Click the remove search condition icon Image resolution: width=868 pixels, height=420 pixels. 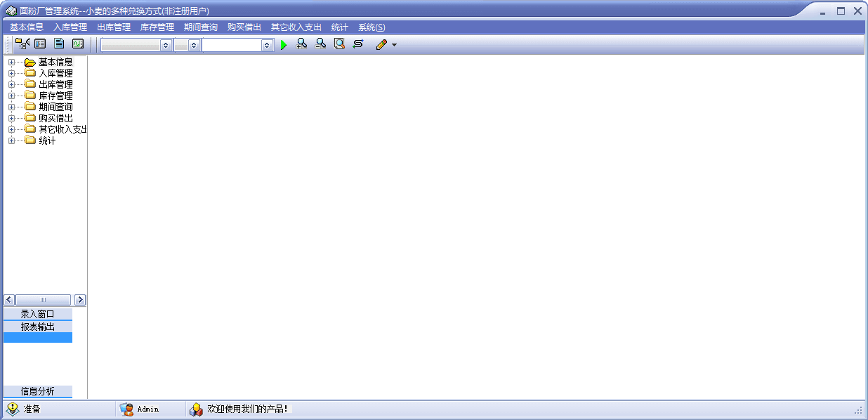click(x=320, y=44)
